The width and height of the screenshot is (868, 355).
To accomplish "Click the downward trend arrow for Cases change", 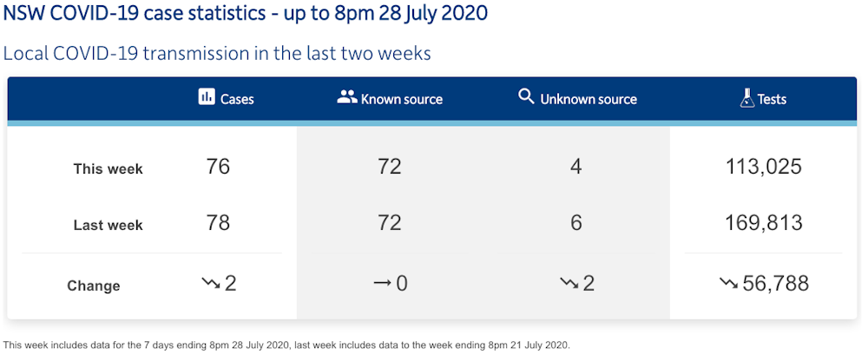I will point(210,283).
